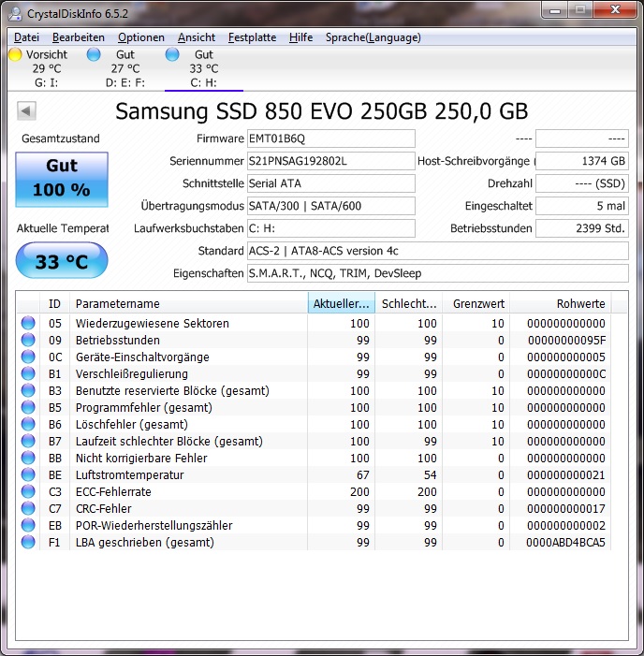Click the Eingeschaltet value 5 mal

click(582, 206)
